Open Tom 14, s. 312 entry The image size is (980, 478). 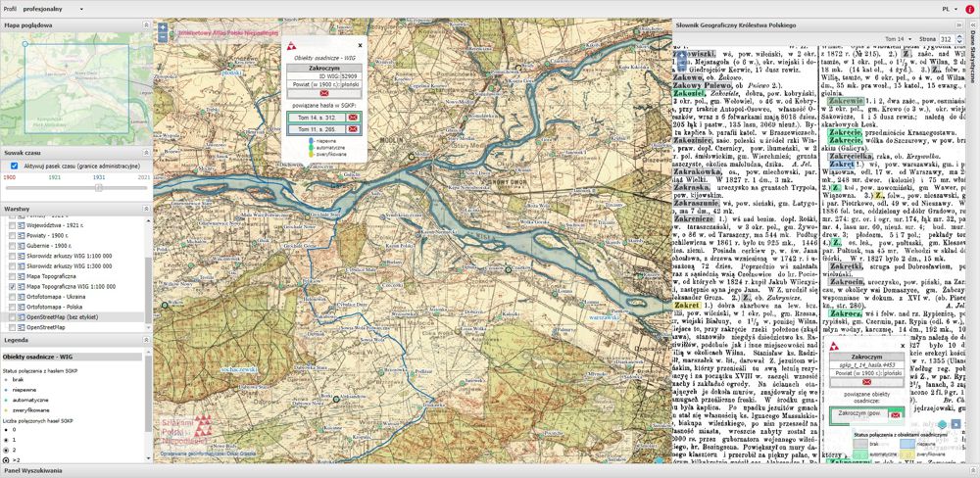(317, 118)
